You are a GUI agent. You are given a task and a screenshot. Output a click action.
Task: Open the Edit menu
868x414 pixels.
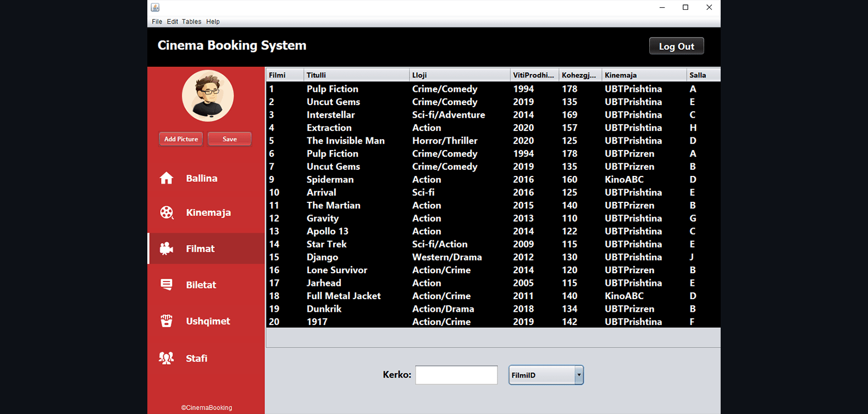pyautogui.click(x=172, y=21)
